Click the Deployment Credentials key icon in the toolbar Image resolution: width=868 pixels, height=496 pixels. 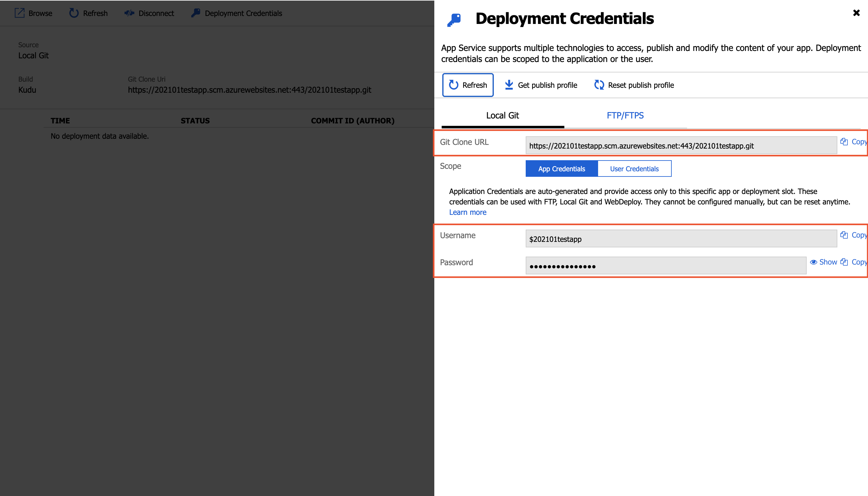click(196, 13)
